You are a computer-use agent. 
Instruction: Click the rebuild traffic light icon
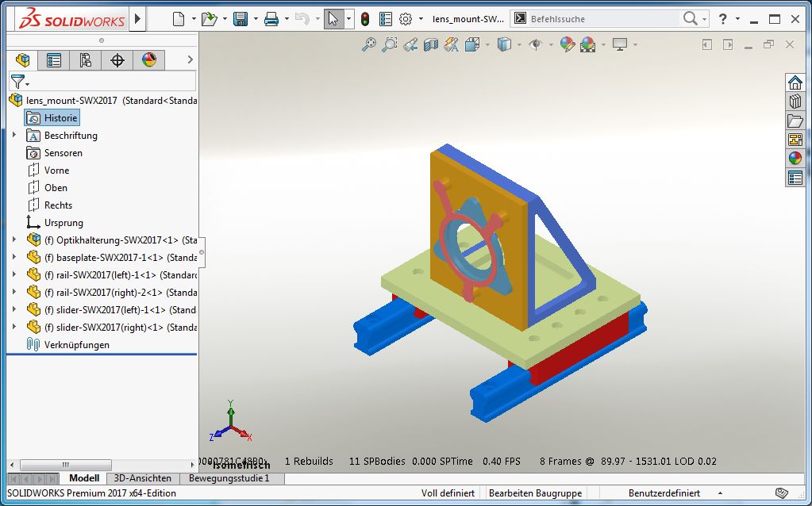(365, 19)
